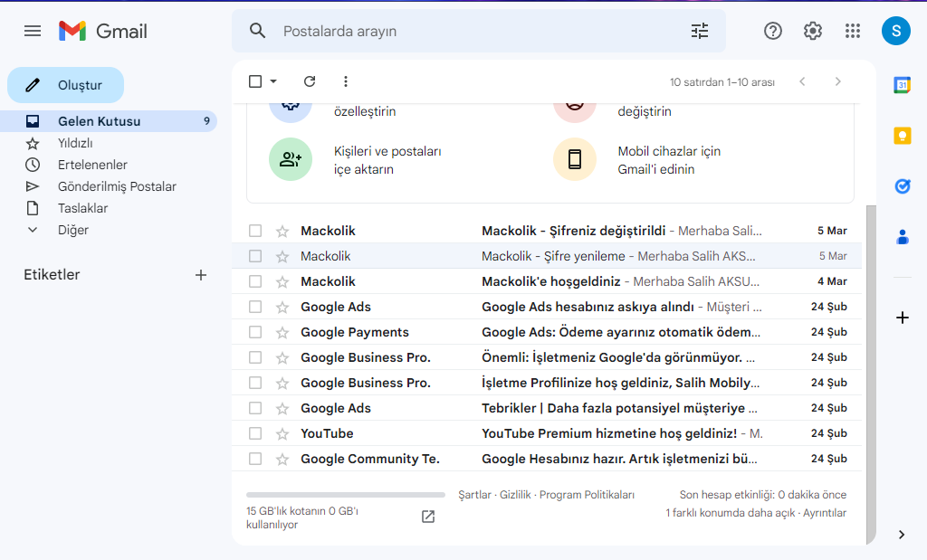Open the account avatar S
The width and height of the screenshot is (927, 560).
pyautogui.click(x=896, y=31)
